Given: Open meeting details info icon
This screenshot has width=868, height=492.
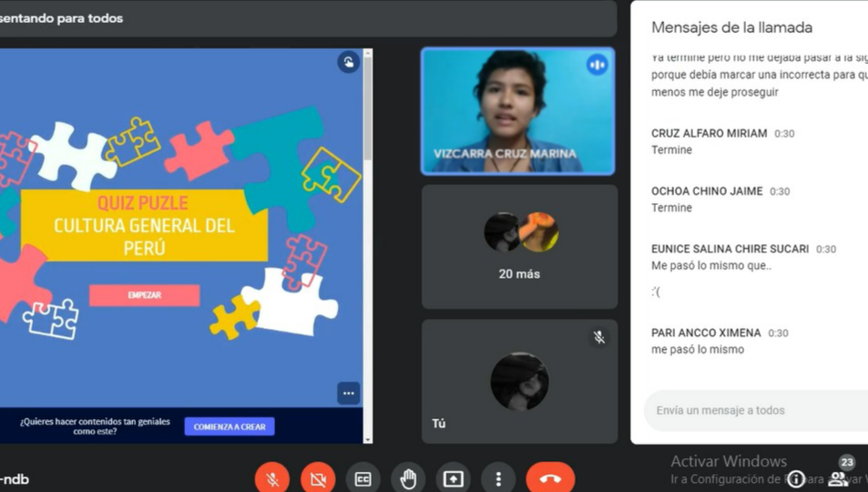Looking at the screenshot, I should click(796, 479).
